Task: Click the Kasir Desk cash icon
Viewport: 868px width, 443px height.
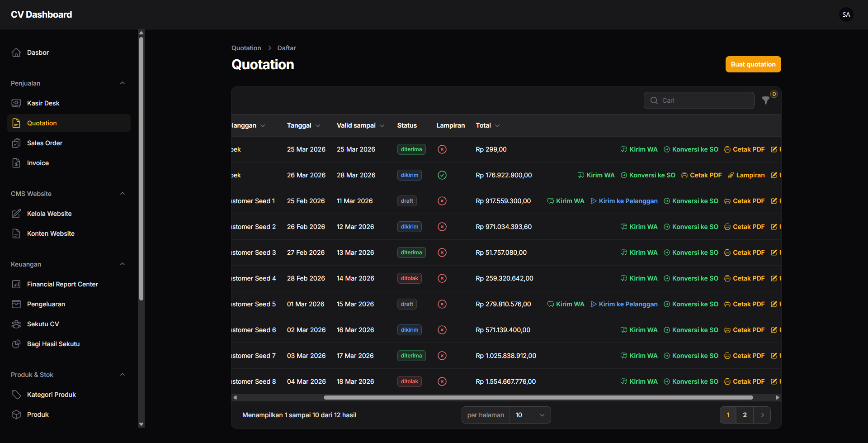Action: click(16, 103)
